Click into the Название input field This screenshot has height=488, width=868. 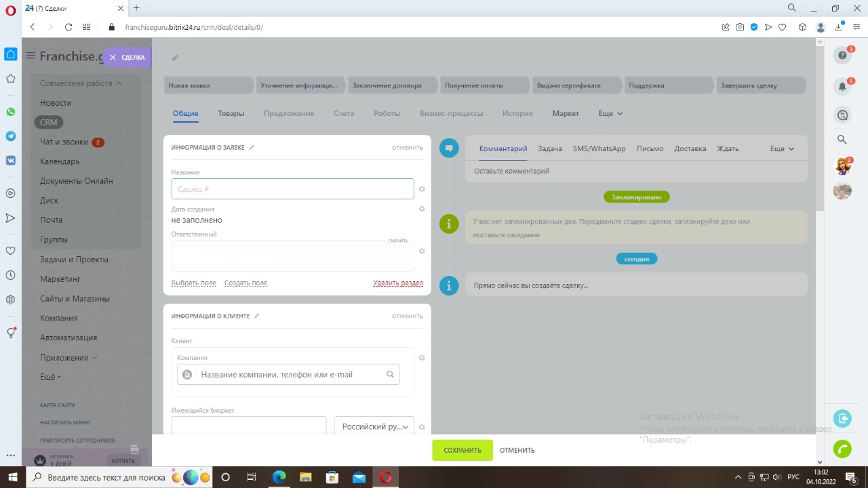tap(292, 189)
